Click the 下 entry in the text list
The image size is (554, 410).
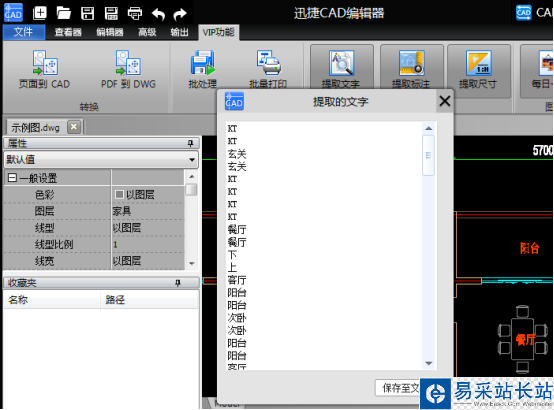point(232,255)
